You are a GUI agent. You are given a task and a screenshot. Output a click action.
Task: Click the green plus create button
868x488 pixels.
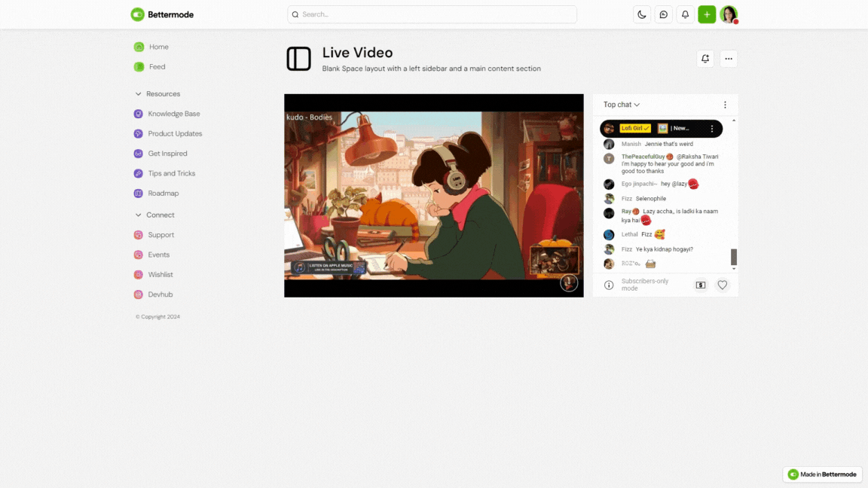click(x=706, y=14)
